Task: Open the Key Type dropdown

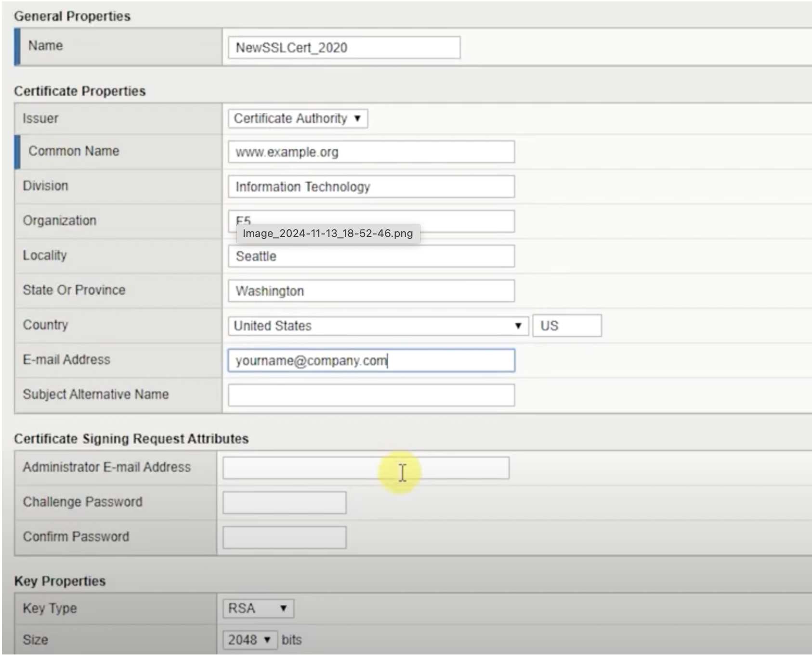Action: [258, 608]
